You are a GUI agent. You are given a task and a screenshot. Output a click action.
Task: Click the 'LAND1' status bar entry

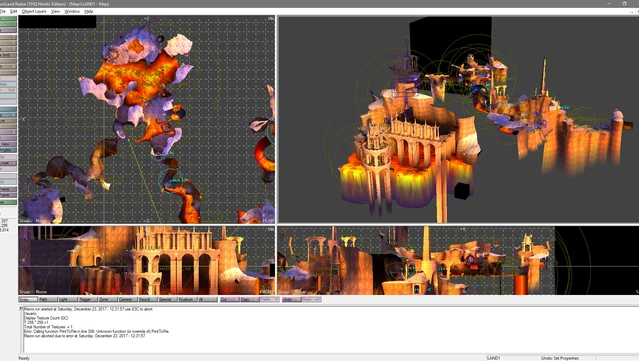pos(494,358)
